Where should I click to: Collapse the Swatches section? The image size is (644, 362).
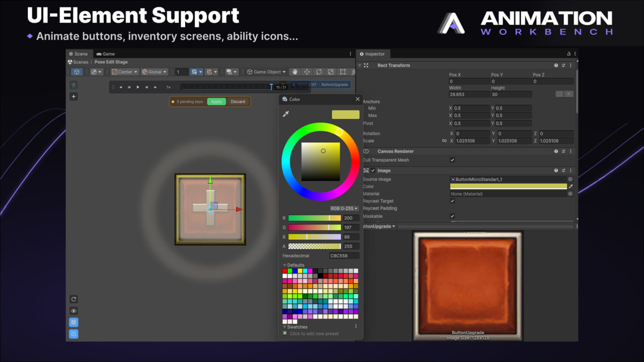click(284, 327)
